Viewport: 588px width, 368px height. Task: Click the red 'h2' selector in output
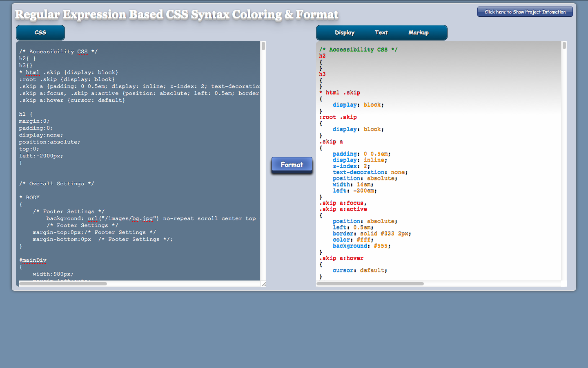coord(323,56)
